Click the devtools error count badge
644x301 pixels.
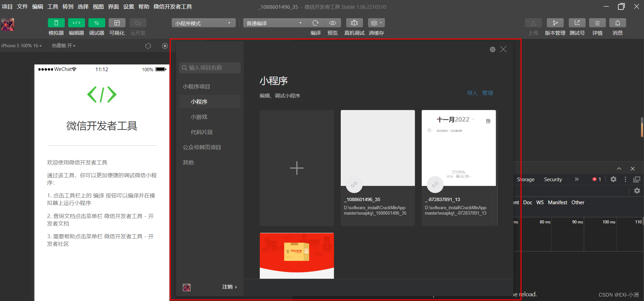(x=597, y=179)
